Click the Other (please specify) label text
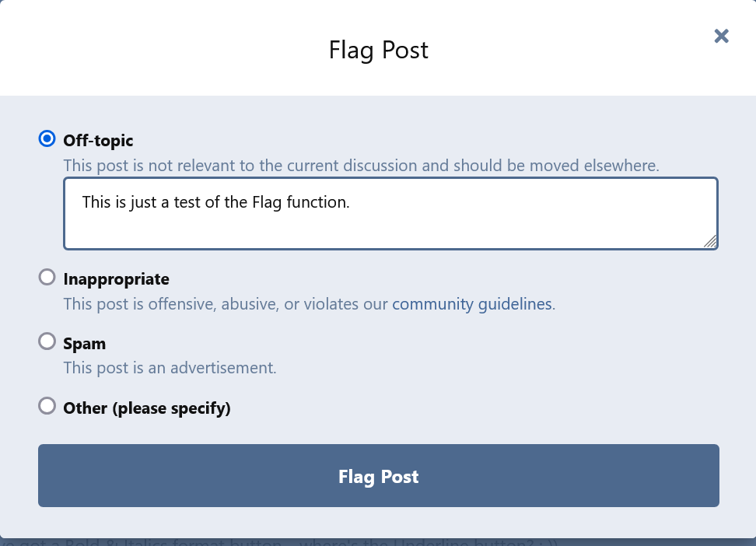756x546 pixels. click(x=147, y=408)
